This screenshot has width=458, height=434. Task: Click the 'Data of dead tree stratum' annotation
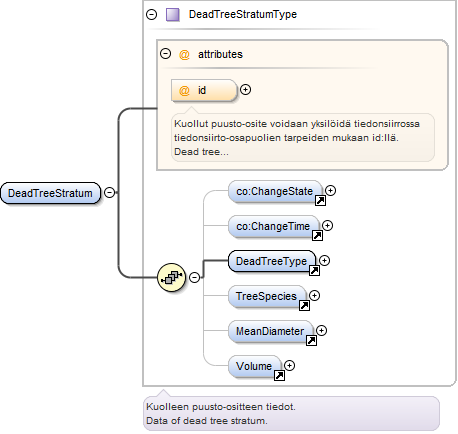pyautogui.click(x=207, y=421)
